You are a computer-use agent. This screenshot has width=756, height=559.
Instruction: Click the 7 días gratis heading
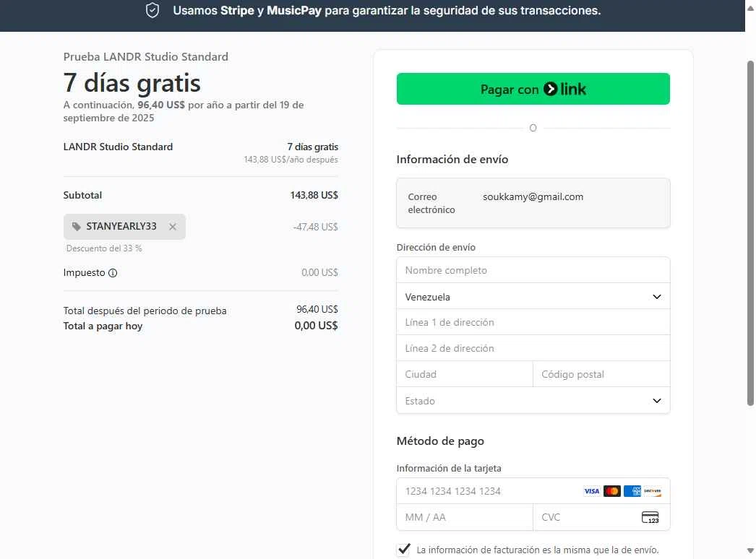coord(132,83)
